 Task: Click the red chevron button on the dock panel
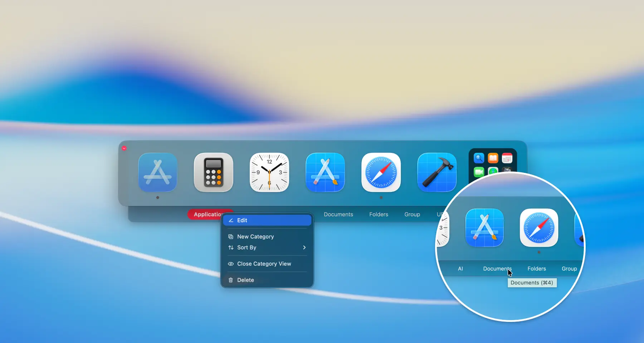point(124,148)
